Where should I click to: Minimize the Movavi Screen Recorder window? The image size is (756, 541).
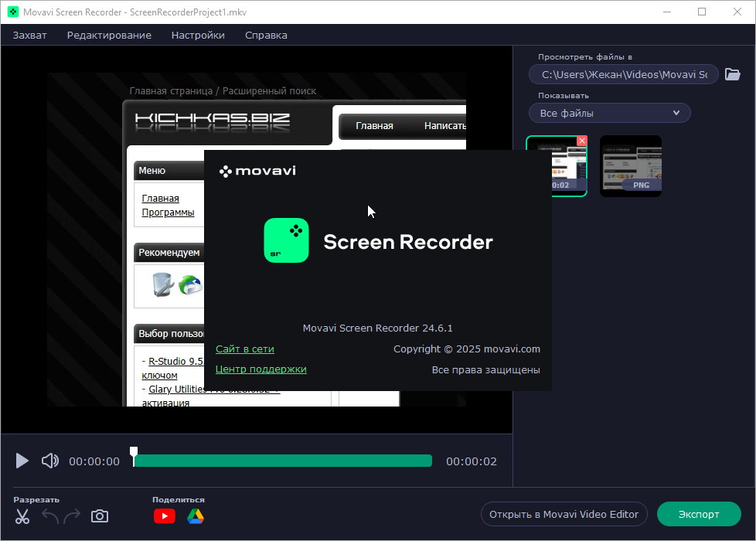[667, 12]
